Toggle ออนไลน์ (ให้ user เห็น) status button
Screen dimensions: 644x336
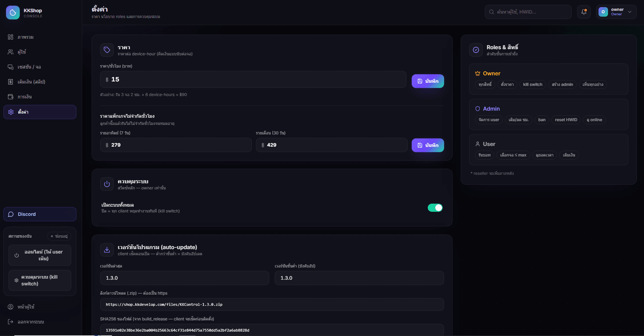(x=40, y=255)
